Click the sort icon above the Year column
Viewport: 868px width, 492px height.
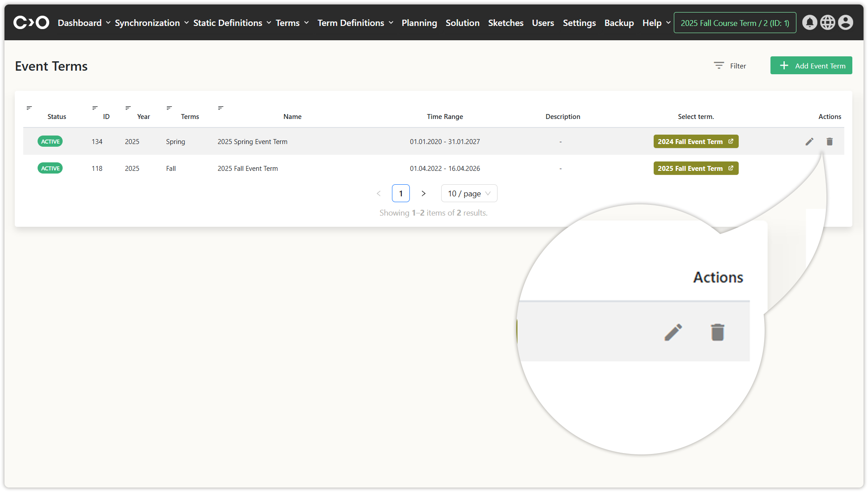[x=128, y=108]
